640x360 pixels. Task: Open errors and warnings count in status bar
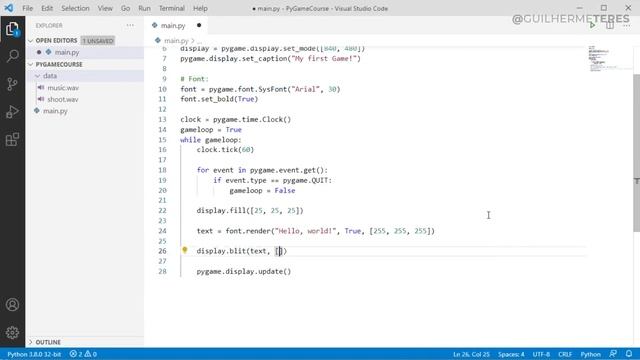coord(83,354)
